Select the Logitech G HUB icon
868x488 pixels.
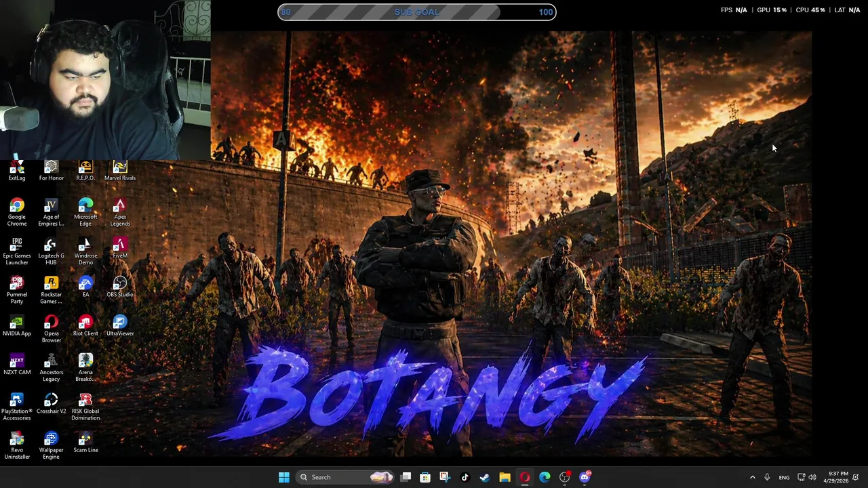51,251
